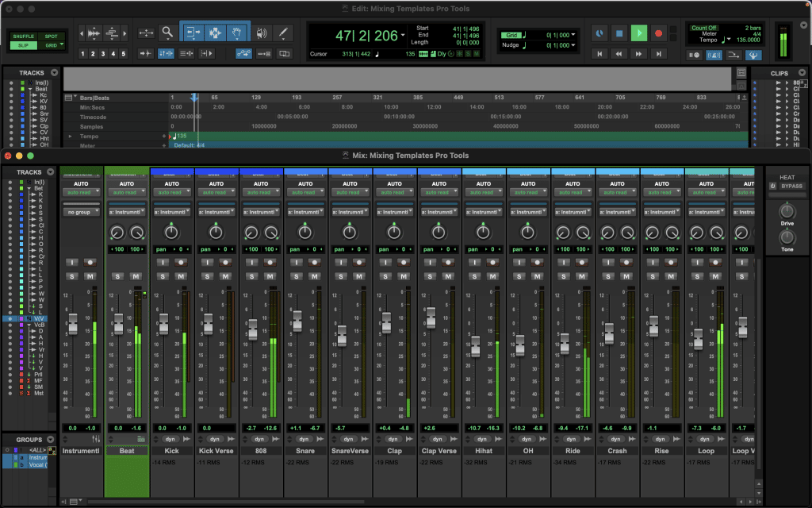
Task: Select the Zoomer tool
Action: 167,33
